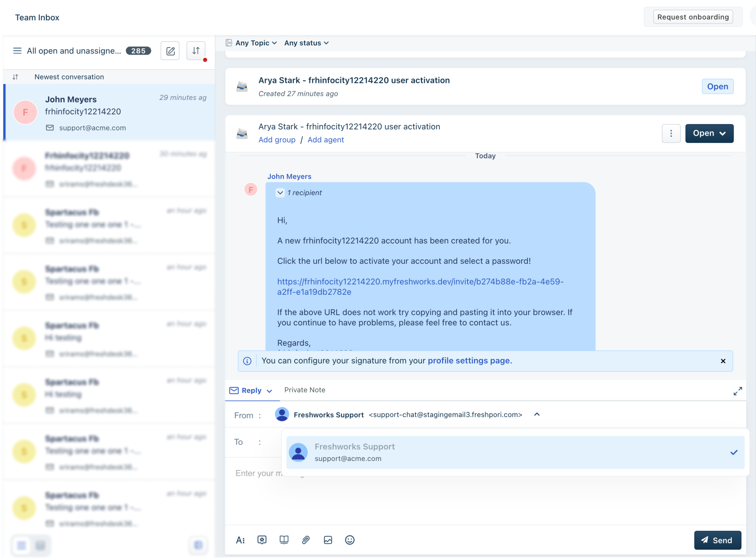Switch to the Private Note tab
The width and height of the screenshot is (756, 560).
305,390
